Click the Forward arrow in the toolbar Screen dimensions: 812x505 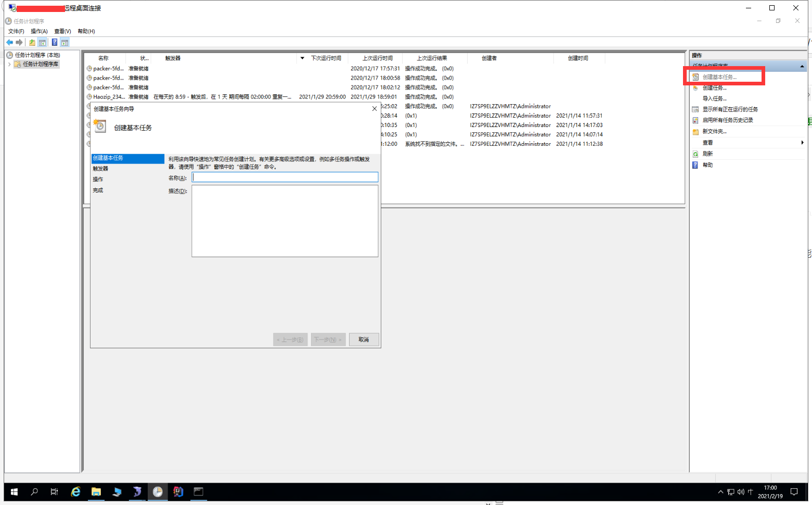coord(19,42)
